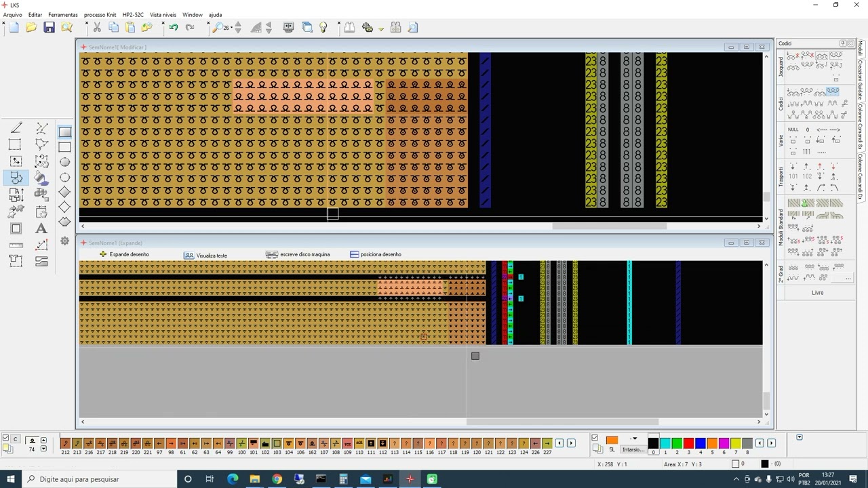868x488 pixels.
Task: Choose the filled circle shape
Action: tap(64, 162)
